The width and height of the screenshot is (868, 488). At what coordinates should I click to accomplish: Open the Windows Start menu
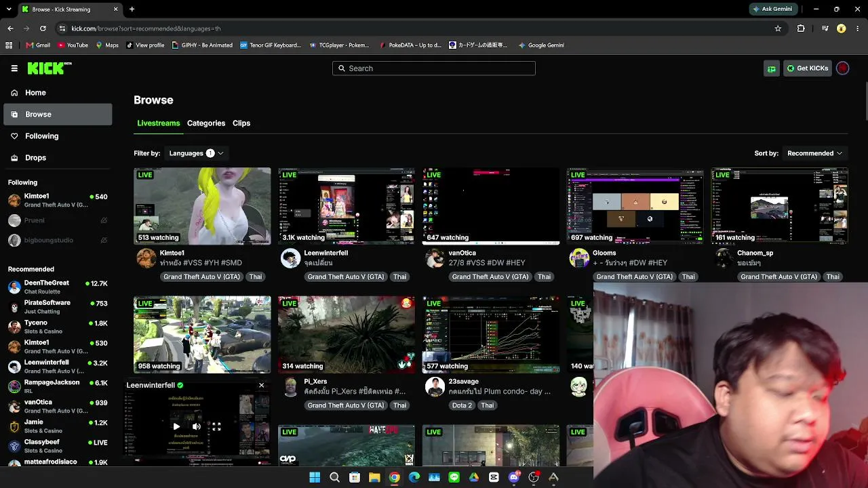click(315, 477)
